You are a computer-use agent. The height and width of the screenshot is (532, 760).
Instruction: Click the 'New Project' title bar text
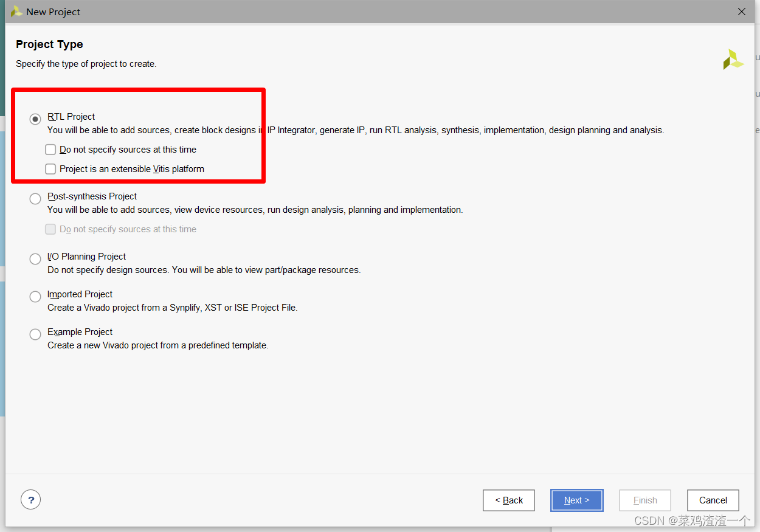pos(54,12)
